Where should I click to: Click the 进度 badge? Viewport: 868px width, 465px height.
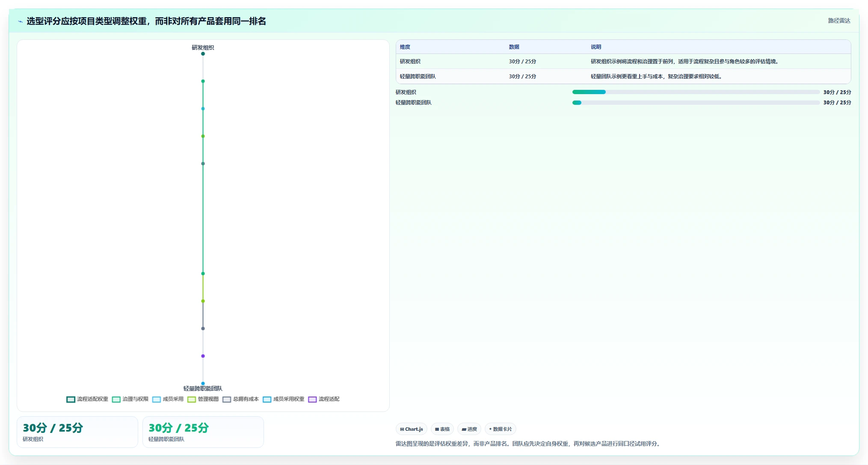coord(469,429)
